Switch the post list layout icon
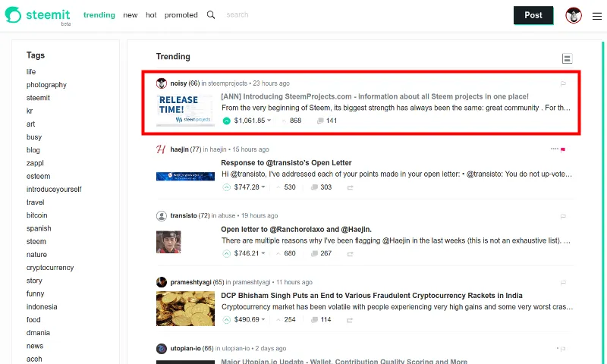This screenshot has width=607, height=364. 567,58
